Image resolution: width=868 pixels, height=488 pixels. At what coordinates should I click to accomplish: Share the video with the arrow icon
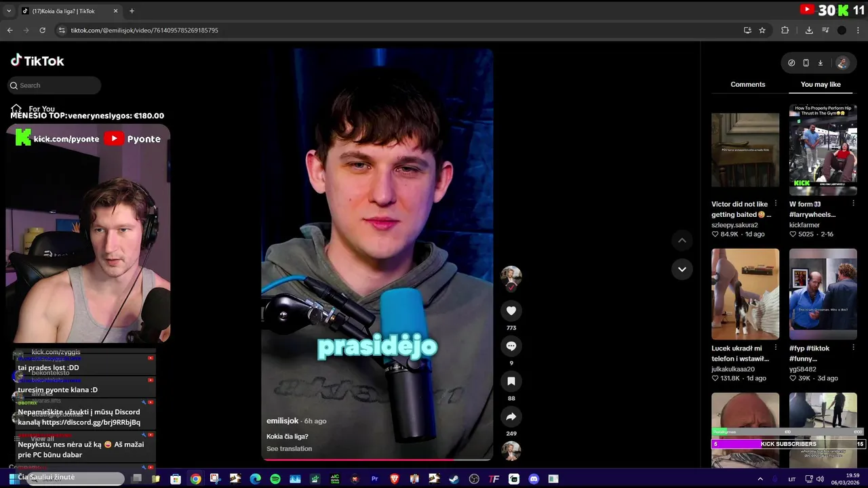click(x=511, y=416)
